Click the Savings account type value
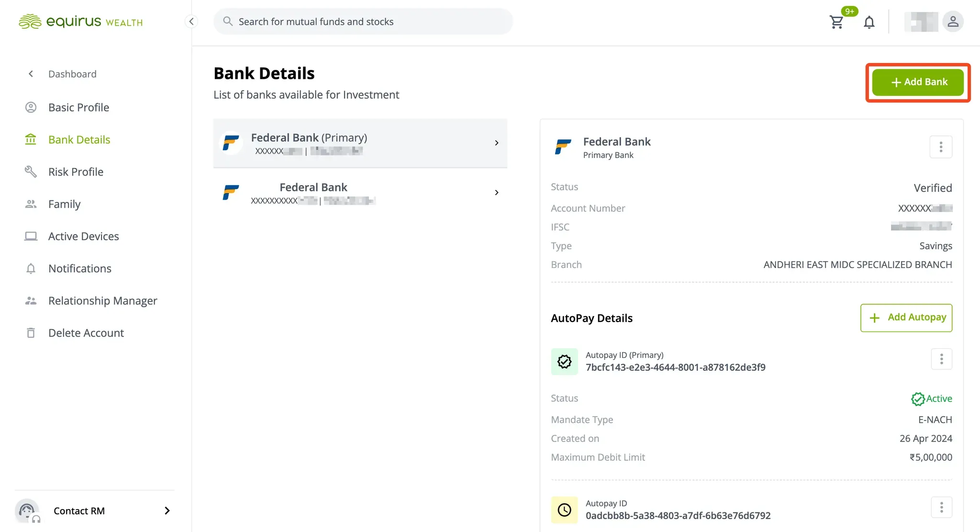The width and height of the screenshot is (980, 532). (x=935, y=246)
